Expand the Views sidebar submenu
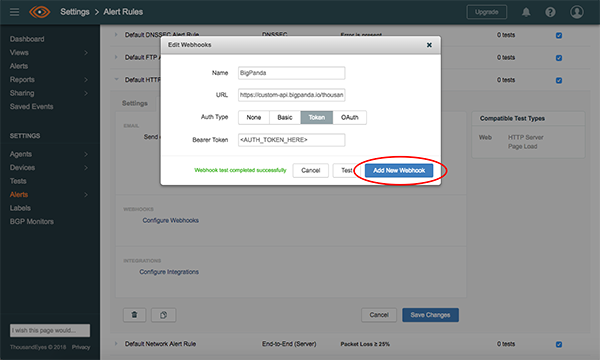The height and width of the screenshot is (360, 600). 86,52
